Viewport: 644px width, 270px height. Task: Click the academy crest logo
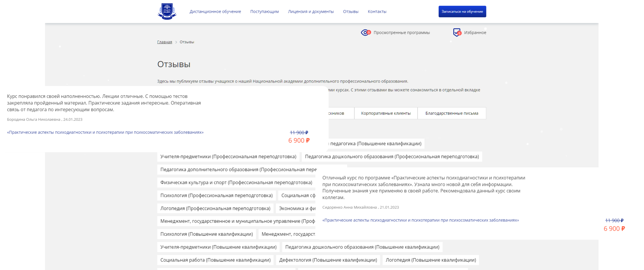click(167, 11)
